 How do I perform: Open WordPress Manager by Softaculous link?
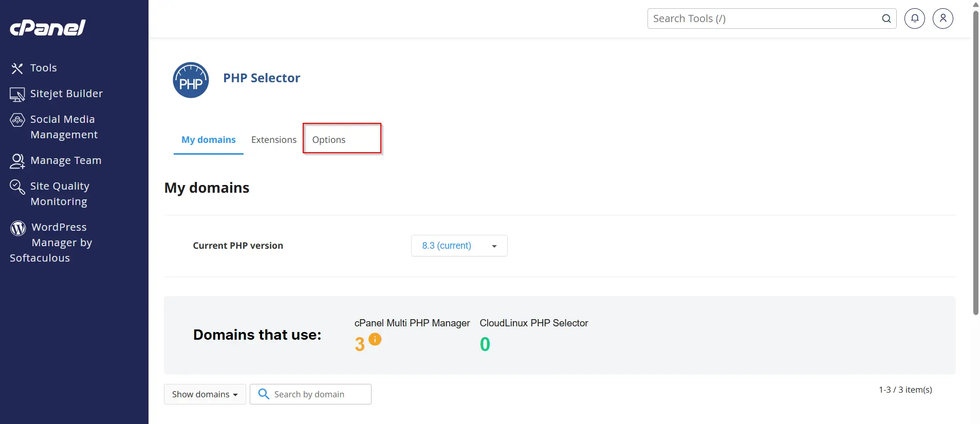pyautogui.click(x=51, y=243)
